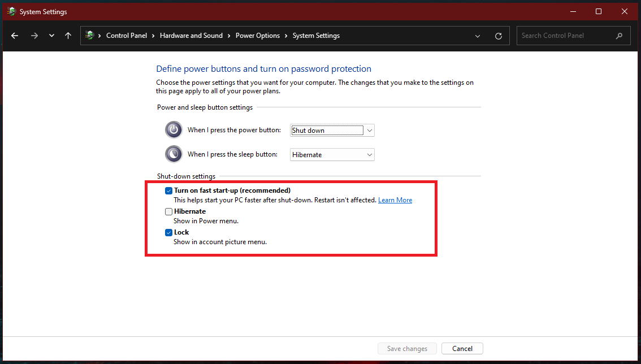
Task: Open address bar history dropdown
Action: coord(478,36)
